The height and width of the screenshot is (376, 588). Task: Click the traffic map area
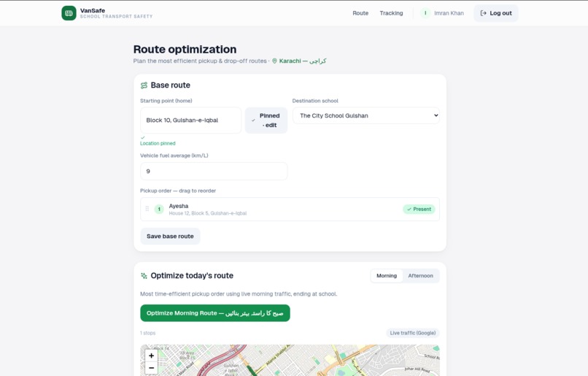[290, 360]
